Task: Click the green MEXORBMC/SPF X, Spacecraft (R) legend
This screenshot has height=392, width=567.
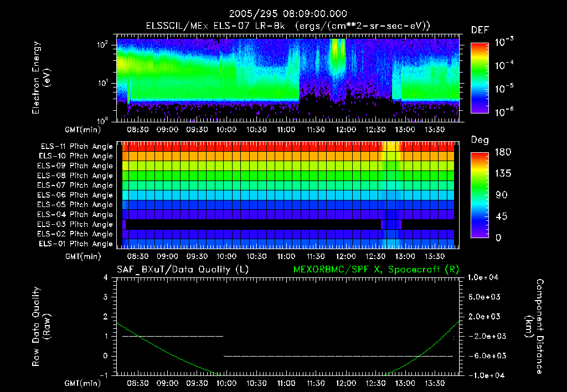Action: pyautogui.click(x=376, y=270)
